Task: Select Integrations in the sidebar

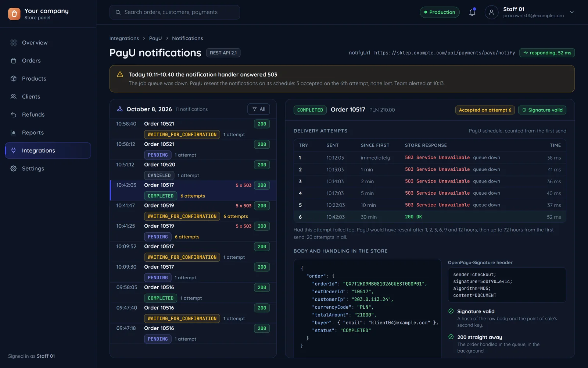Action: click(x=48, y=151)
